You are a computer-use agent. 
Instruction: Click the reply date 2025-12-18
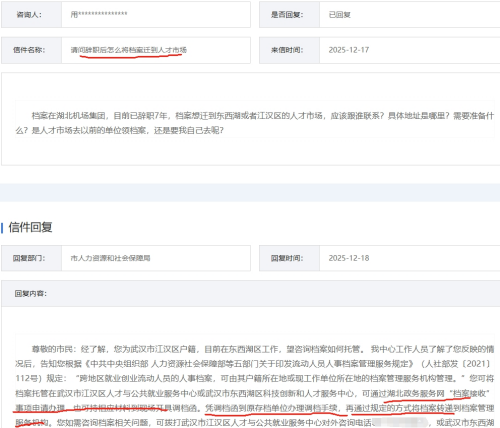(x=349, y=258)
